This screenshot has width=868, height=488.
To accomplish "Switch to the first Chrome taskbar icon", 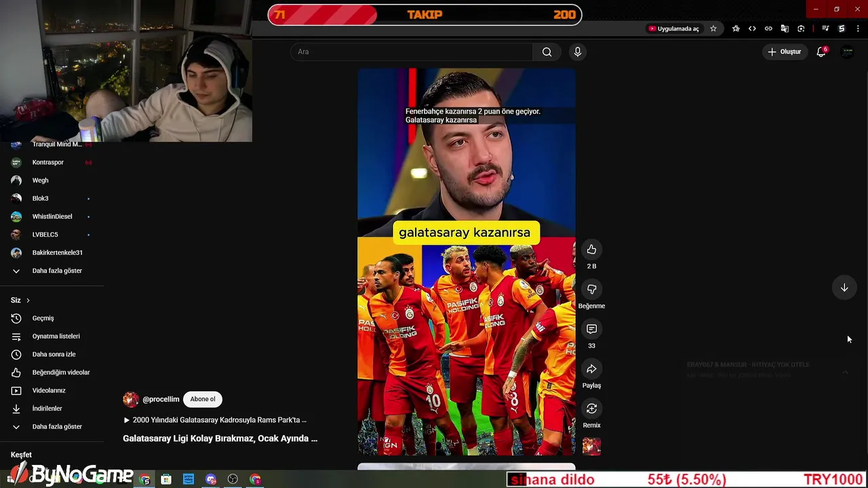I will [144, 479].
